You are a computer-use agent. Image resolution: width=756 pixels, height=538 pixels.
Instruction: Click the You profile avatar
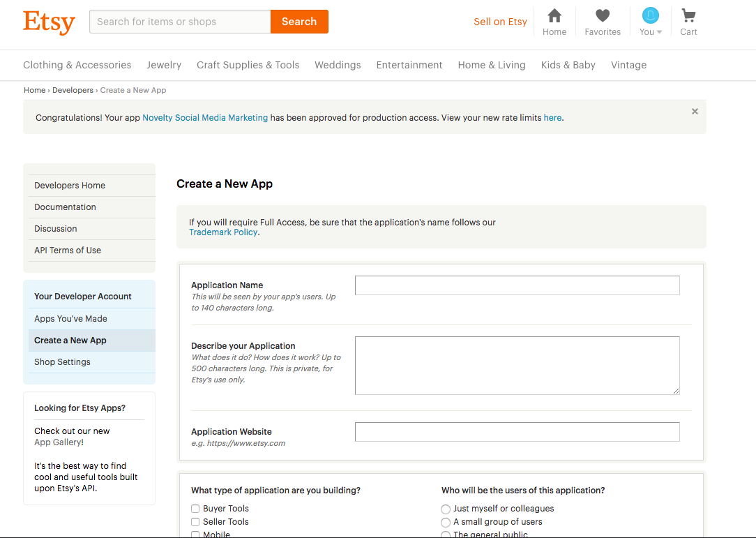(x=651, y=15)
